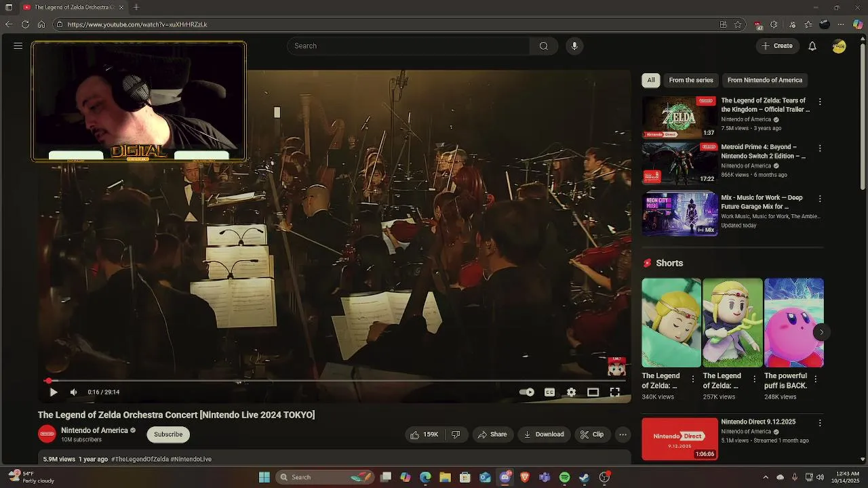Play the video
This screenshot has width=868, height=488.
(54, 392)
